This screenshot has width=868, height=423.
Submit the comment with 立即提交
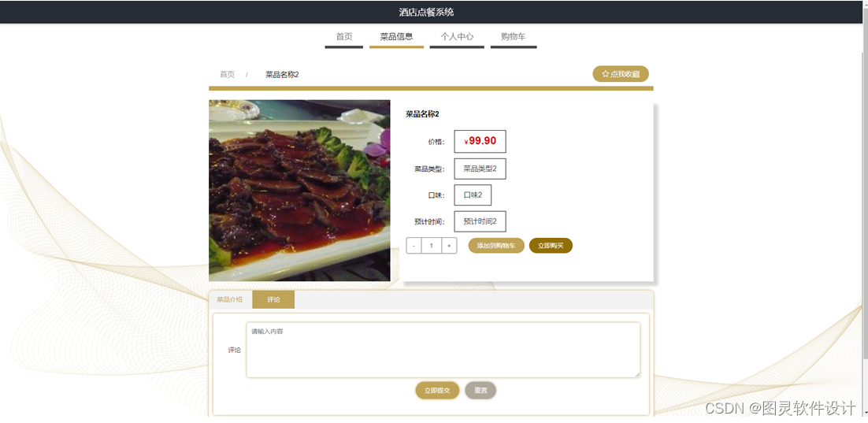[437, 391]
